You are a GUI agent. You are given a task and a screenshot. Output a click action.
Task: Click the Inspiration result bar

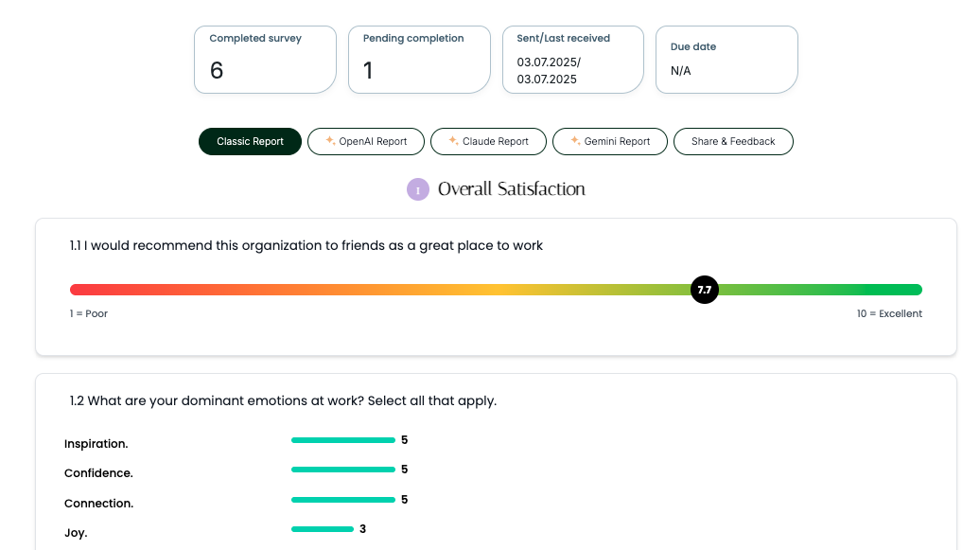[343, 440]
